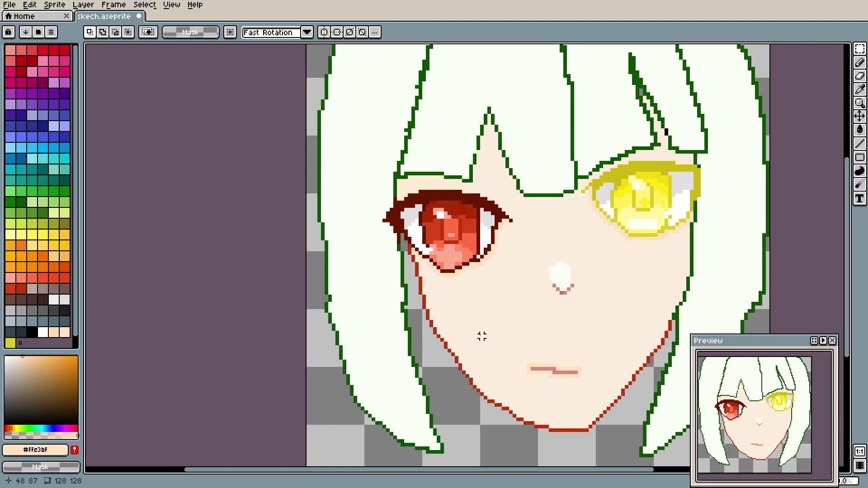This screenshot has height=488, width=868.
Task: Click the Mask transparent color button
Action: click(x=190, y=32)
